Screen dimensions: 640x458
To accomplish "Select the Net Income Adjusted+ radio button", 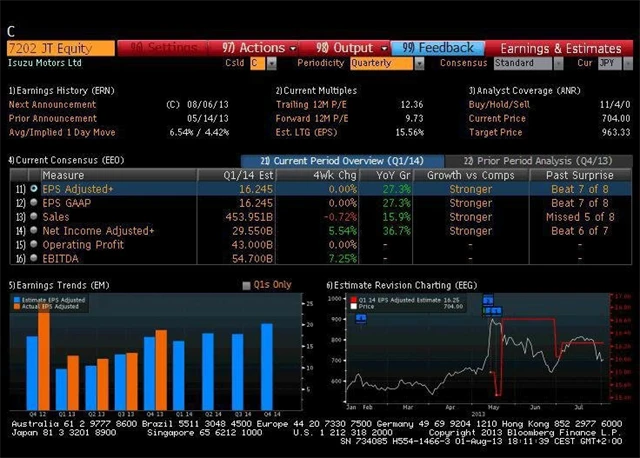I will [x=33, y=230].
